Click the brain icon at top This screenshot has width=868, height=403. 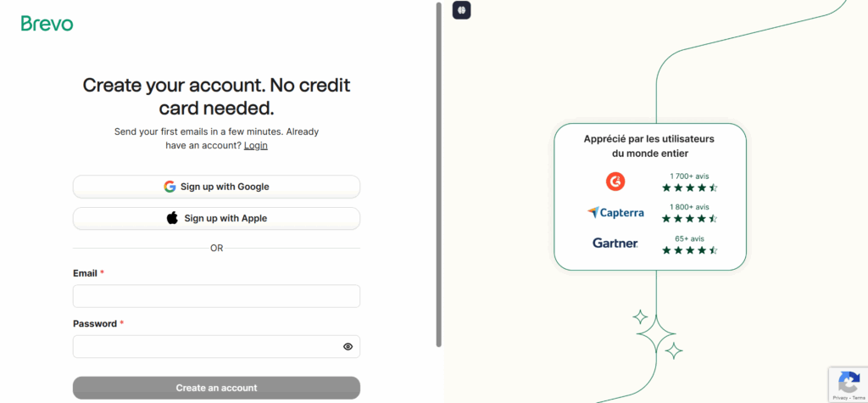[x=462, y=10]
